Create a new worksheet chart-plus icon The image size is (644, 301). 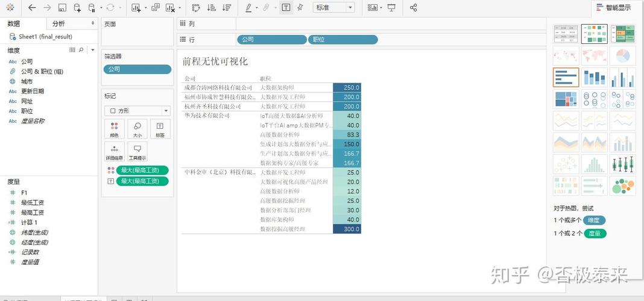click(x=136, y=7)
